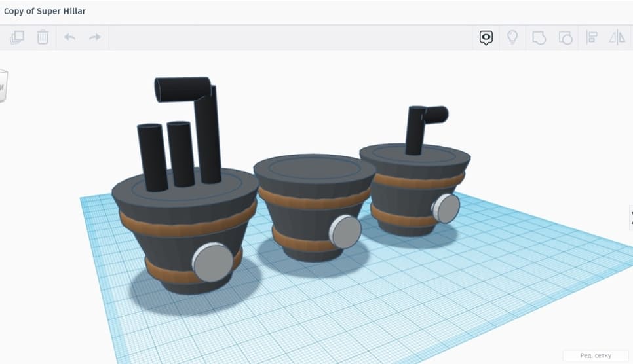Image resolution: width=633 pixels, height=364 pixels.
Task: Select the gray disk on the middle pot
Action: click(345, 231)
